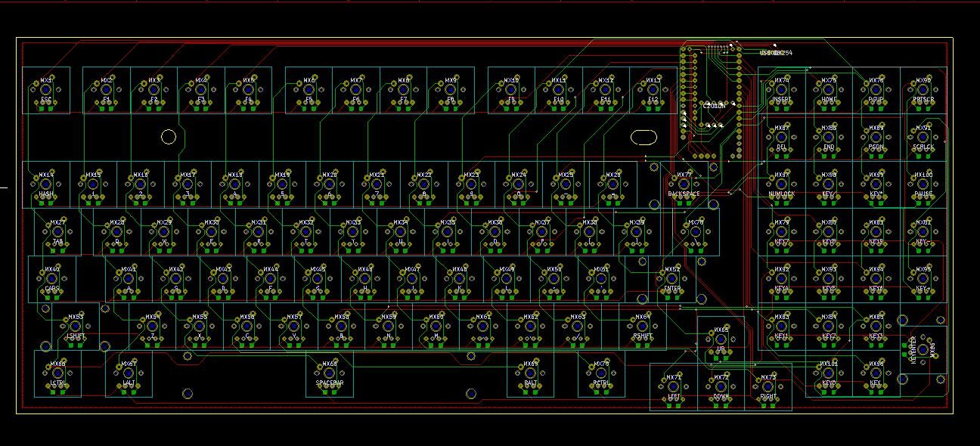This screenshot has width=980, height=446.
Task: Select the SPACEBAR key footprint MX68
Action: pyautogui.click(x=330, y=373)
